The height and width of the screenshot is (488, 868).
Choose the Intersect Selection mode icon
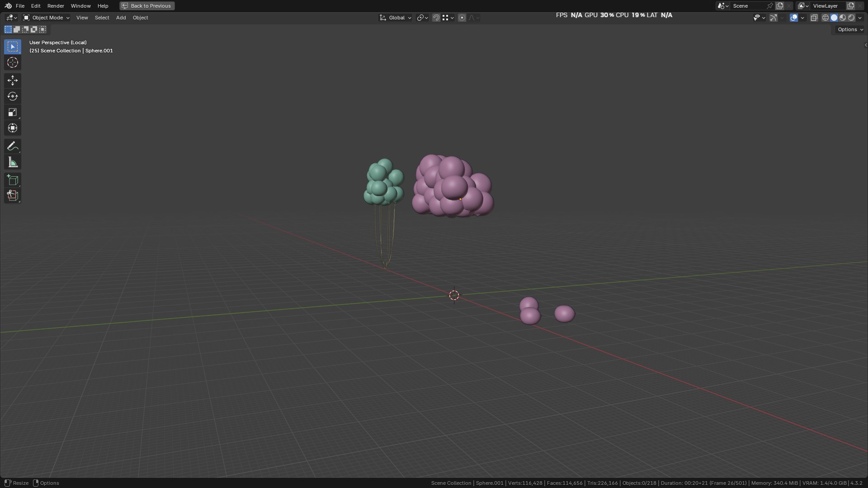42,29
